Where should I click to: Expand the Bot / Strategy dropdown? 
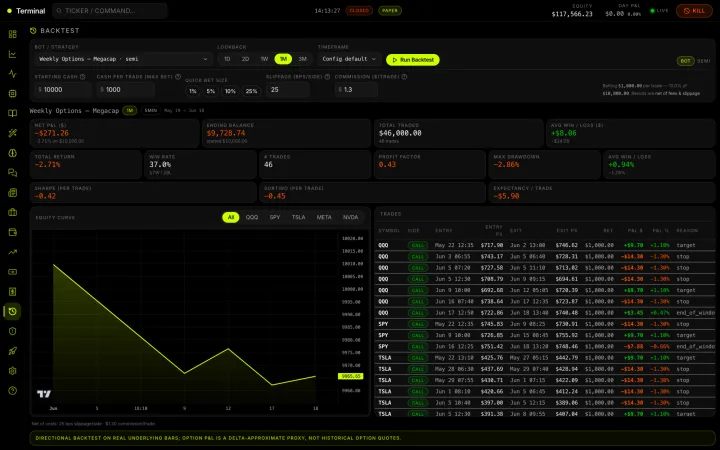click(123, 59)
